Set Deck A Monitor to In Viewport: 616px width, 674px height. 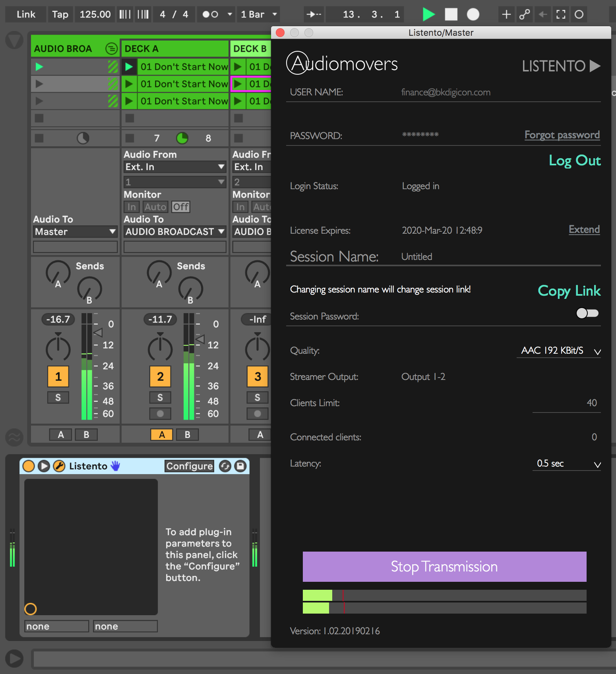[x=132, y=207]
